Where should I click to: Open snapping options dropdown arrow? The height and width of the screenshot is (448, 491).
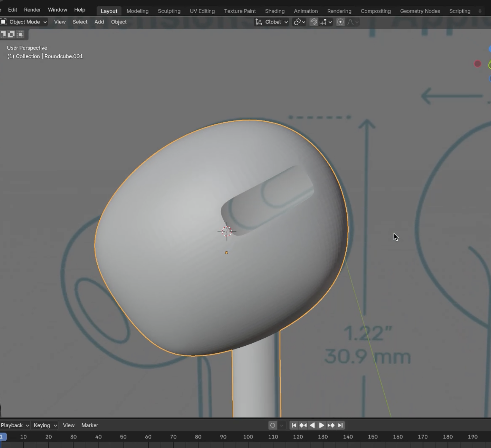[x=330, y=22]
